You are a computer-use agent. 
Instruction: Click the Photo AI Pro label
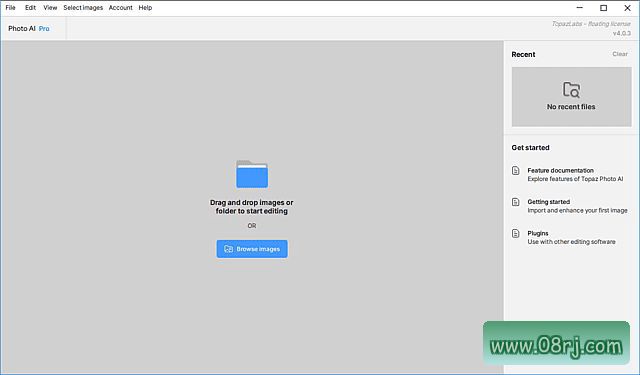[x=29, y=29]
